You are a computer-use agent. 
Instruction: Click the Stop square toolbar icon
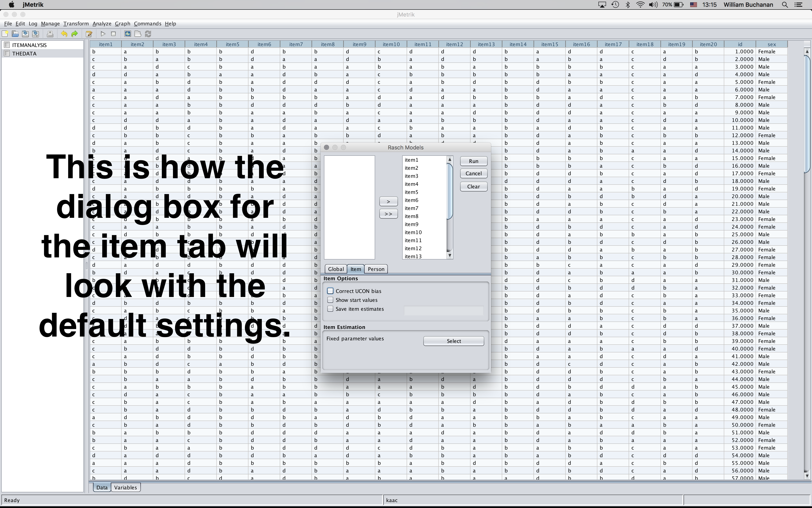click(113, 34)
